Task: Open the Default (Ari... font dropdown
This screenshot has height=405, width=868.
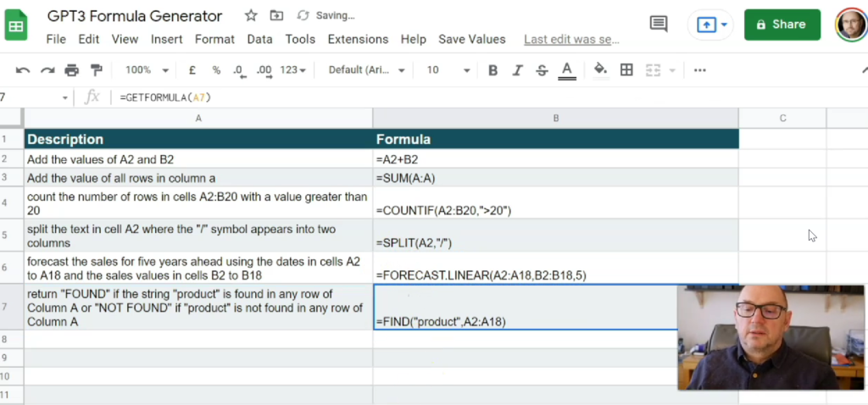Action: pos(366,70)
